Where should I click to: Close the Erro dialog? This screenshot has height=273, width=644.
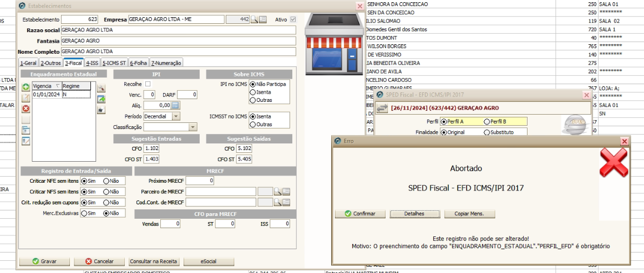(624, 141)
